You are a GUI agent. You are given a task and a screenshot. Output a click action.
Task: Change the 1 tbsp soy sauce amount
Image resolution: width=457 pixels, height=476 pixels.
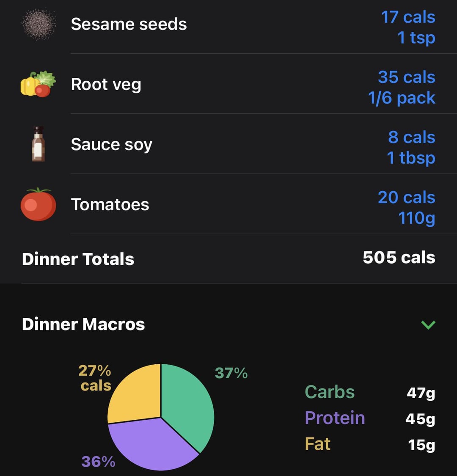pos(411,158)
